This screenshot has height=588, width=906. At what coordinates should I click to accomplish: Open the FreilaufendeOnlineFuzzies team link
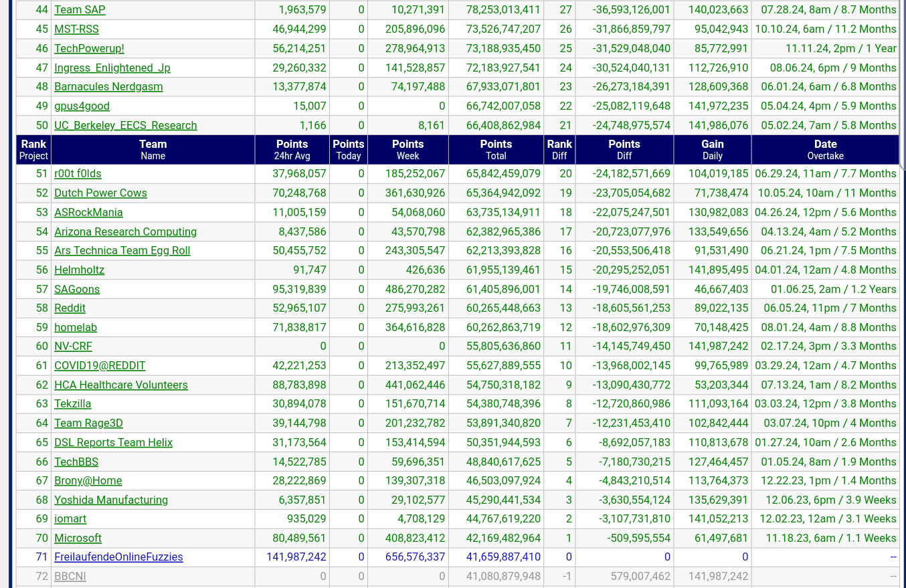(x=118, y=557)
